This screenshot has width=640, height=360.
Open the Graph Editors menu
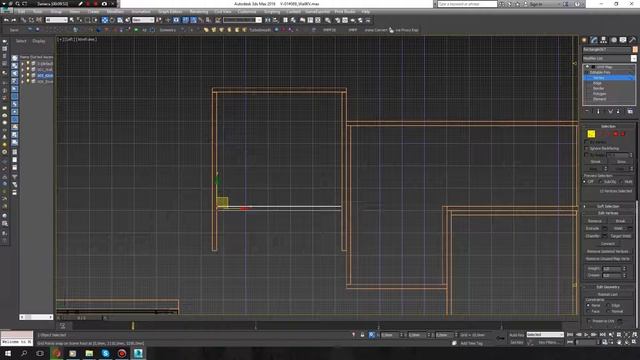pos(170,12)
